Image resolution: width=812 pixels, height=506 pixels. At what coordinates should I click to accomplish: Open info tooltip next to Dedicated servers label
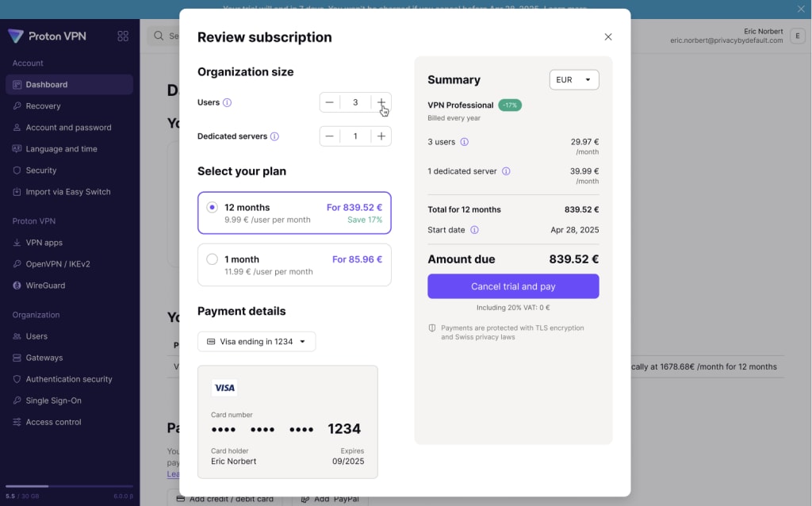coord(274,136)
